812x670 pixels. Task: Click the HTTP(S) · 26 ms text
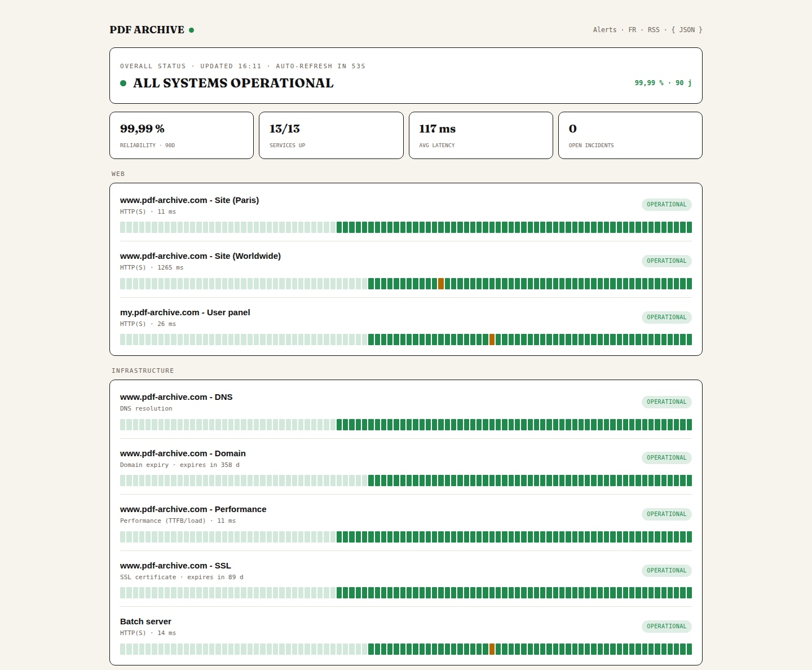148,324
